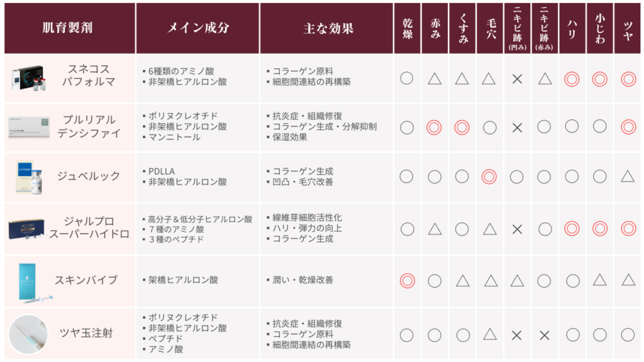The image size is (644, 362).
Task: Click the 乾燥 column header
Action: coord(407,28)
